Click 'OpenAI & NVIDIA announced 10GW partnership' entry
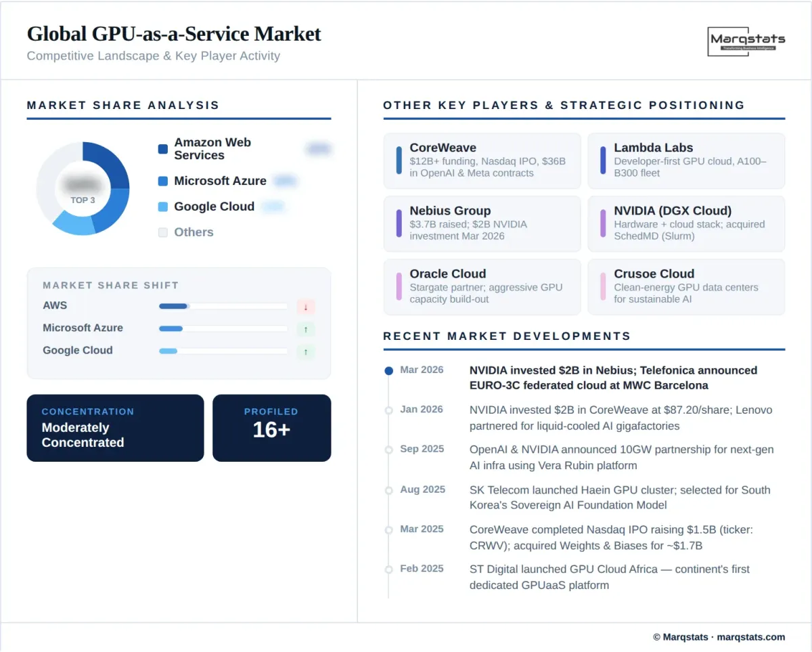Image resolution: width=812 pixels, height=652 pixels. pos(622,458)
